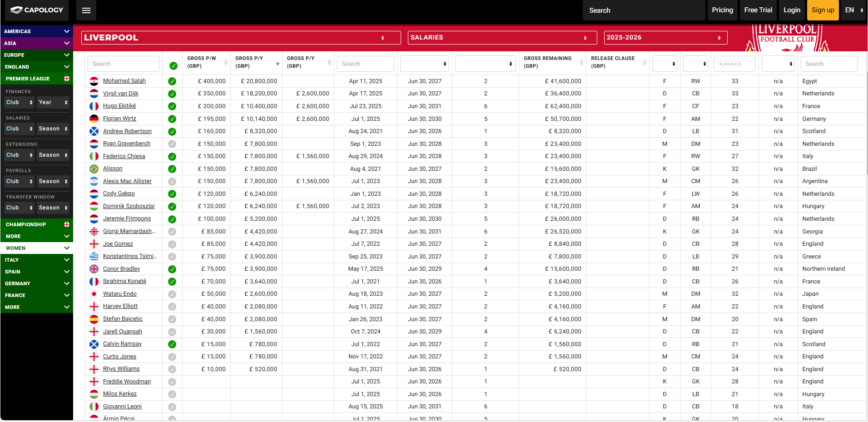Click Hugo Ekitiké's France flag icon
Viewport: 868px width, 422px height.
pyautogui.click(x=94, y=106)
